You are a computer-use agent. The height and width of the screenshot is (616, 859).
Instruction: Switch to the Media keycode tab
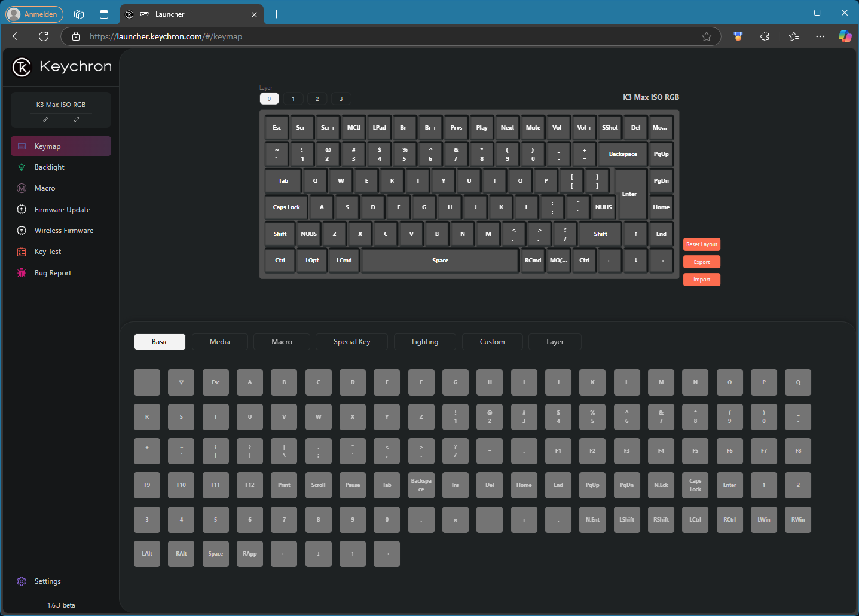pos(220,342)
